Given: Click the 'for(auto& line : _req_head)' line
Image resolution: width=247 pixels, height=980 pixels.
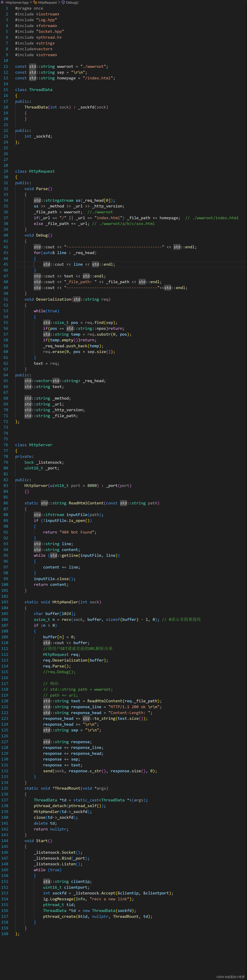Looking at the screenshot, I should (65, 253).
